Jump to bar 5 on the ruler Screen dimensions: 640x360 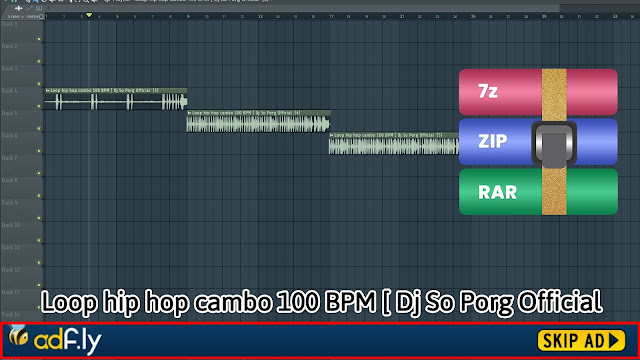click(117, 17)
